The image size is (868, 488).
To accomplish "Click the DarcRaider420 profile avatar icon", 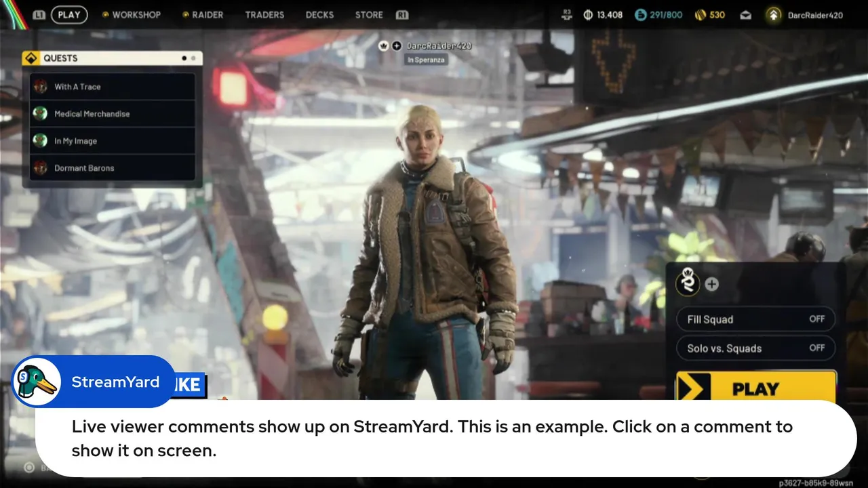I will 774,15.
